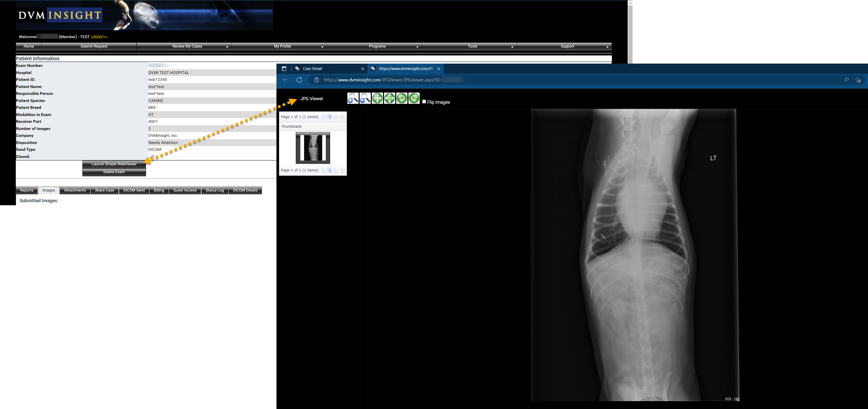Open the Share Case tab

click(105, 190)
